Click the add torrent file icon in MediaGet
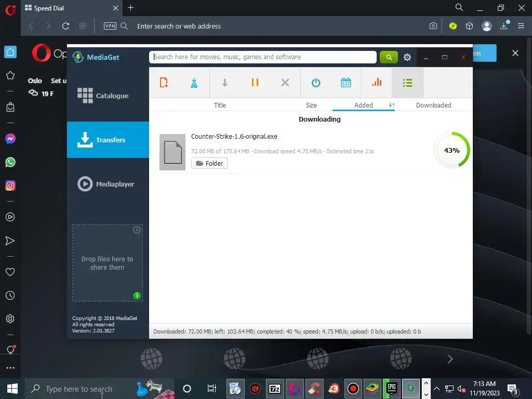 pyautogui.click(x=164, y=83)
